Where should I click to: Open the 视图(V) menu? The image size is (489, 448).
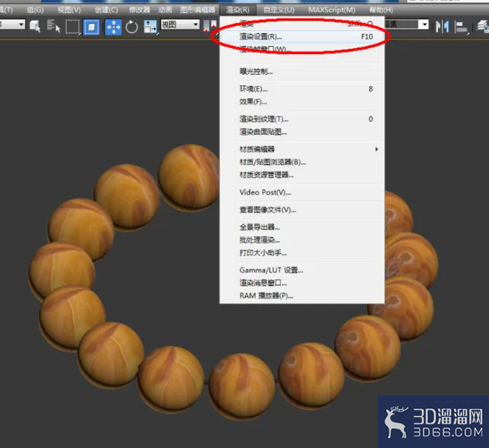(x=69, y=10)
